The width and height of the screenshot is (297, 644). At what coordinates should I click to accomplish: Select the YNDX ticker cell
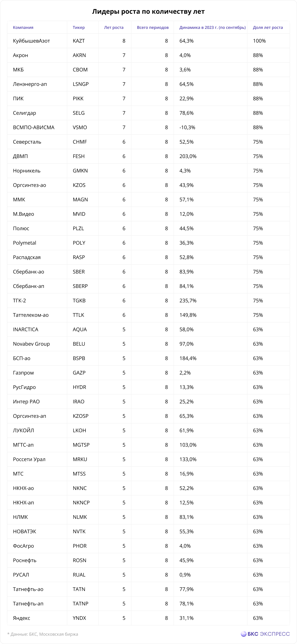pyautogui.click(x=79, y=618)
